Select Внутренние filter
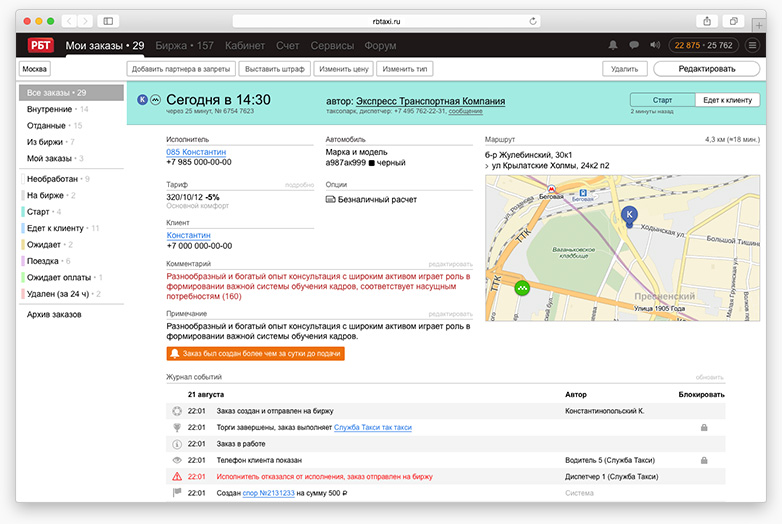Viewport: 782px width, 524px height. coord(57,109)
